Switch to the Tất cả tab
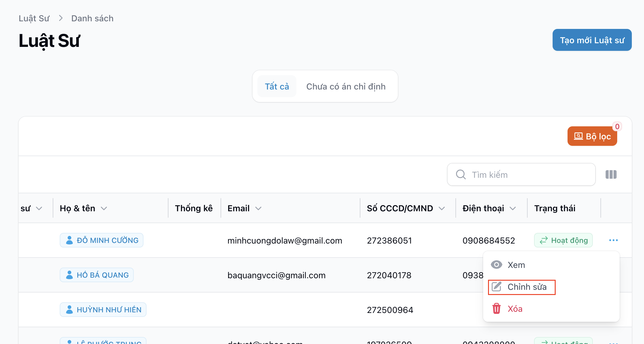 [x=277, y=86]
